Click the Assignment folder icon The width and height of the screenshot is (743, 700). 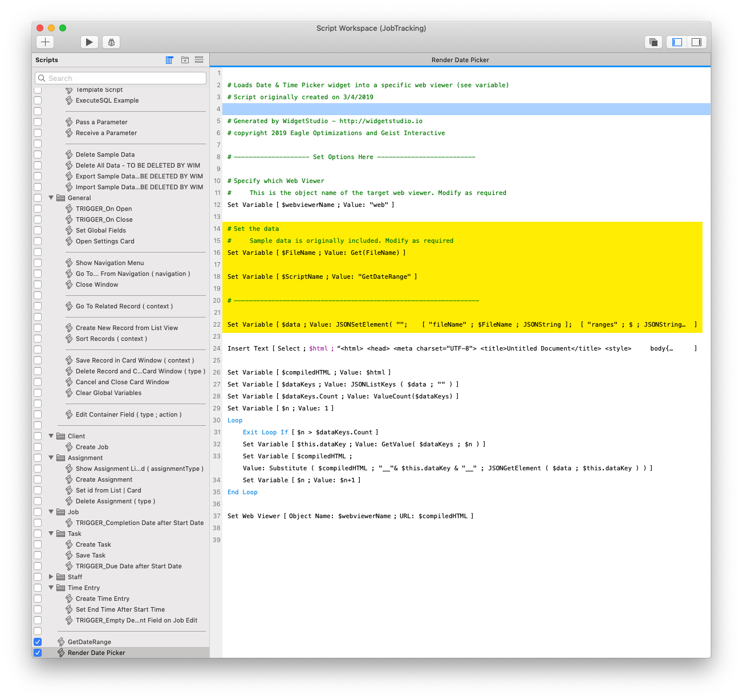pyautogui.click(x=61, y=458)
